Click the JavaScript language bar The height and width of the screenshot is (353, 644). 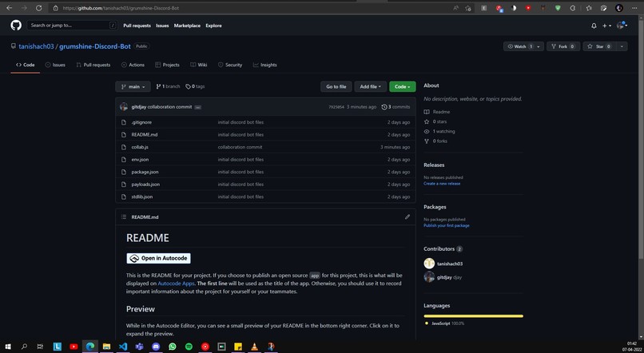click(474, 316)
